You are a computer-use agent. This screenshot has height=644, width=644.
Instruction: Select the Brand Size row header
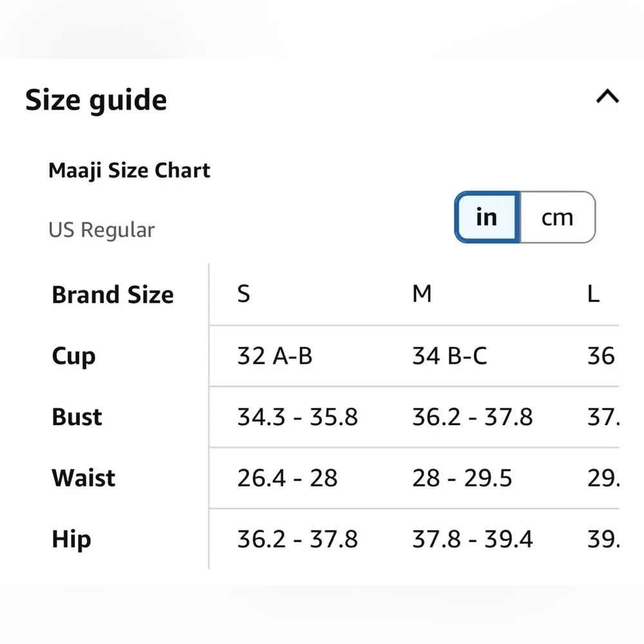point(113,295)
